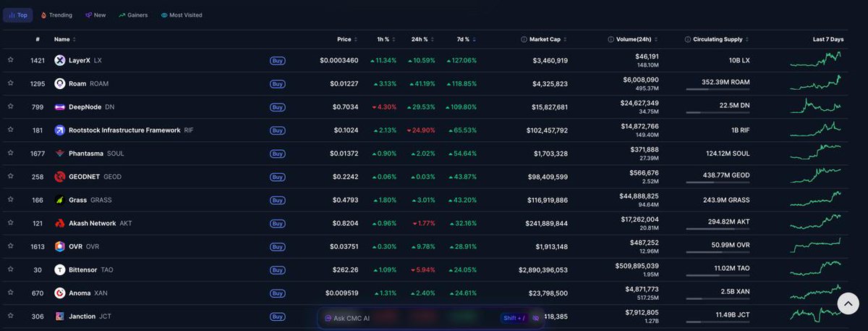The image size is (868, 331).
Task: Sort by 24h % column
Action: coord(422,39)
